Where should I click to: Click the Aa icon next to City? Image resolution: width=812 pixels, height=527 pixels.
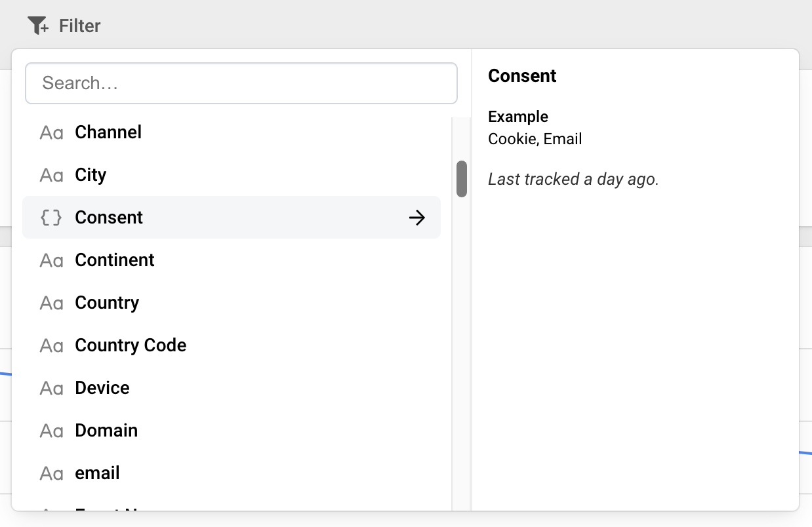click(x=51, y=176)
